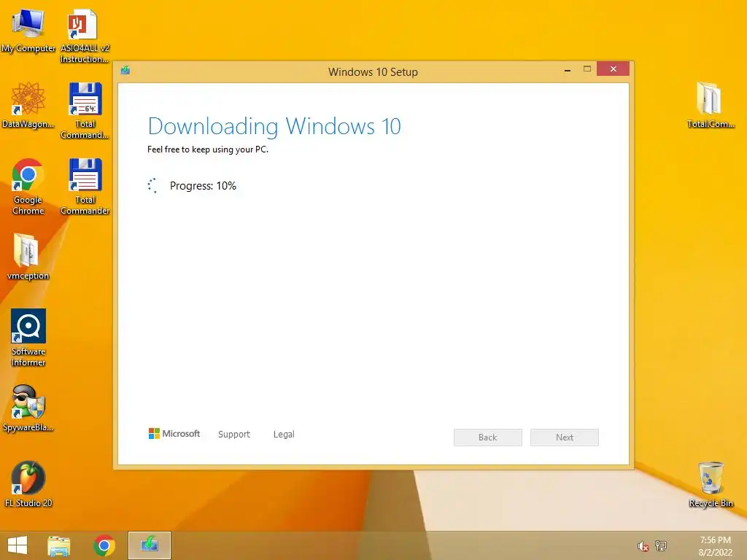Open ASIO4ALL v2 Instruction document icon
Screen dimensions: 747x560
click(x=85, y=36)
